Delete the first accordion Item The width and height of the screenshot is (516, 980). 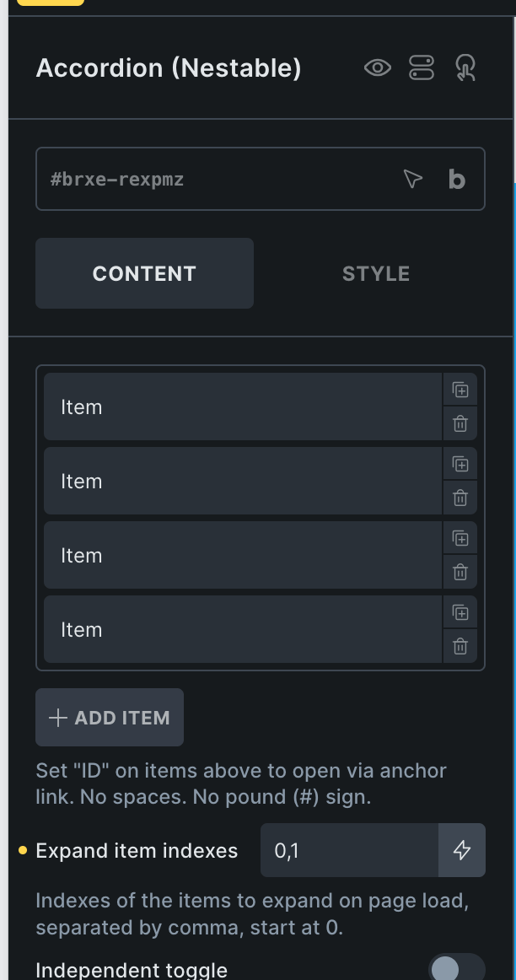click(x=460, y=423)
